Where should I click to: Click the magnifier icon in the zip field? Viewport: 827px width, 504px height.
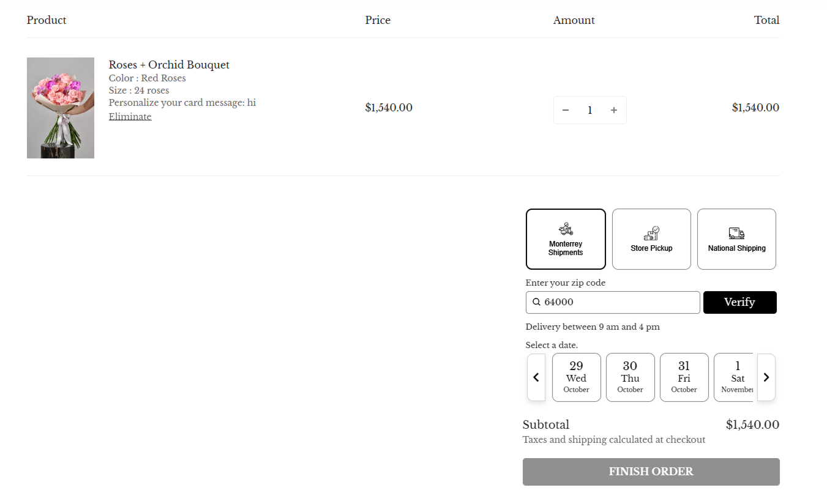click(536, 302)
